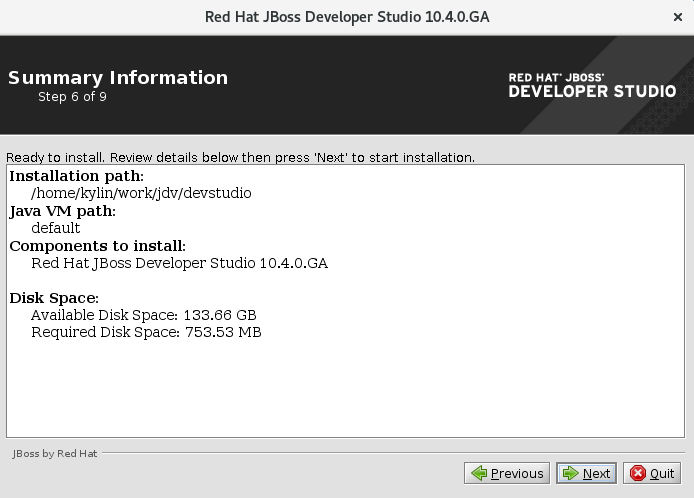Select the component 'Red Hat JBoss Developer Studio 10.4.0.GA'
Image resolution: width=694 pixels, height=498 pixels.
pyautogui.click(x=179, y=263)
